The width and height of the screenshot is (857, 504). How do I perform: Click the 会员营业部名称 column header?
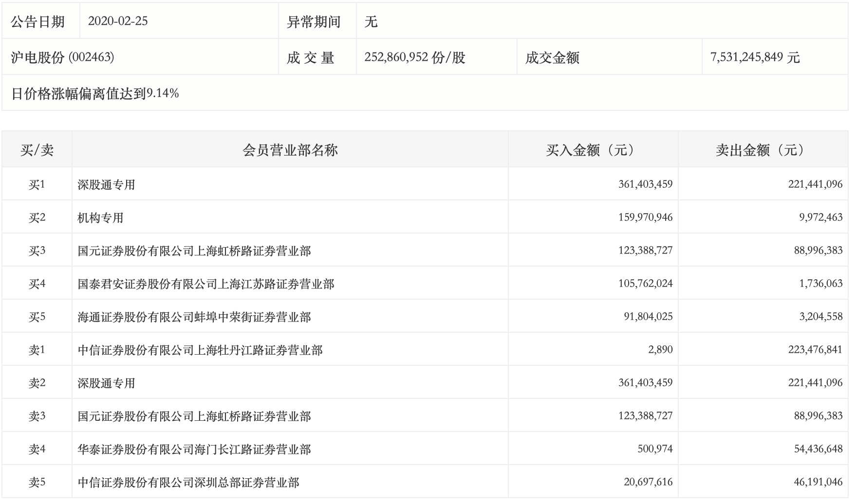click(x=290, y=150)
